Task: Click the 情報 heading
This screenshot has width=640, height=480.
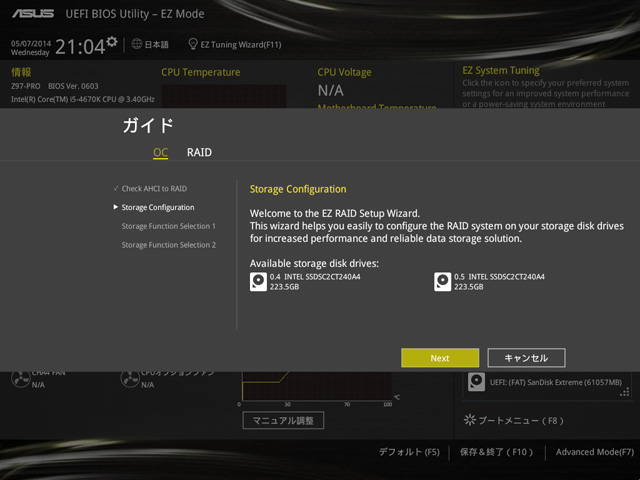Action: 21,72
